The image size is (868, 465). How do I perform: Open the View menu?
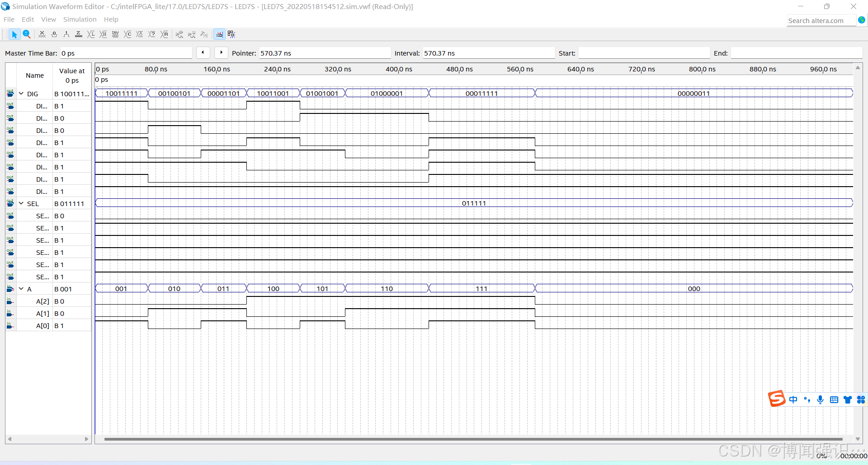click(x=48, y=19)
